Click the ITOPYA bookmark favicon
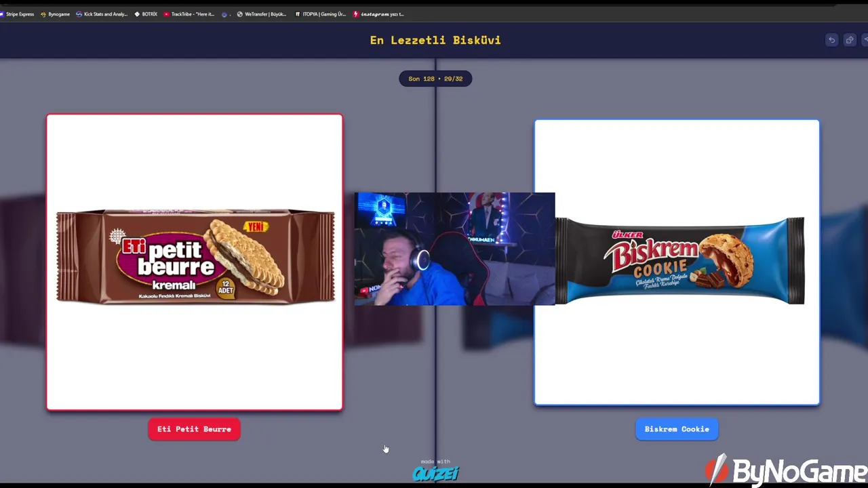This screenshot has width=868, height=488. tap(298, 14)
